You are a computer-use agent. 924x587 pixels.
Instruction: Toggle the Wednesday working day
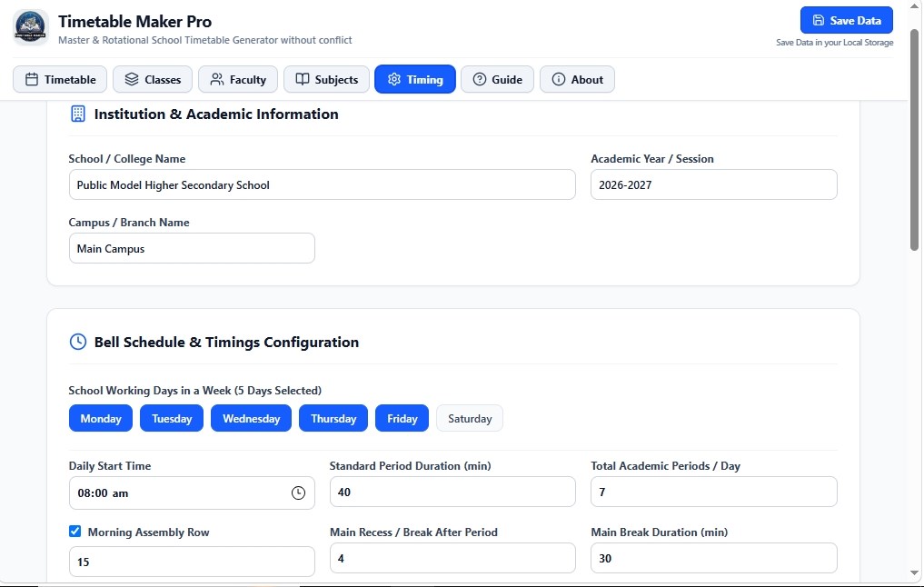point(251,419)
